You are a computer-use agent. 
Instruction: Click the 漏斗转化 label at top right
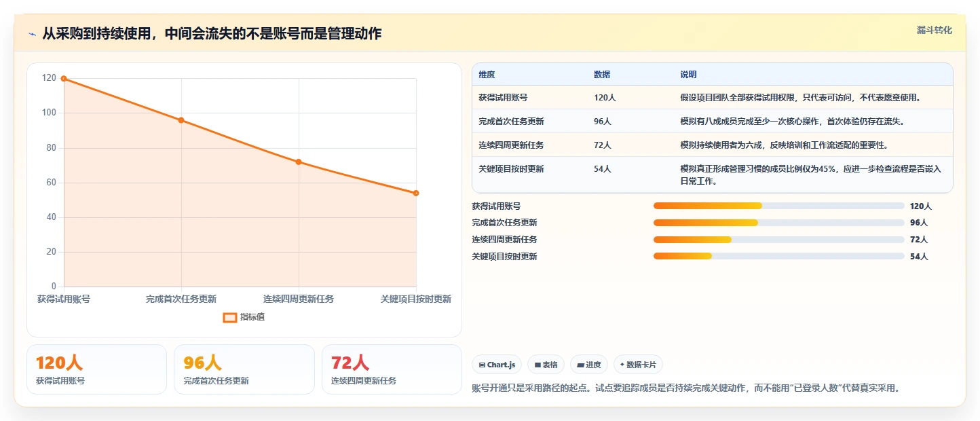tap(934, 30)
